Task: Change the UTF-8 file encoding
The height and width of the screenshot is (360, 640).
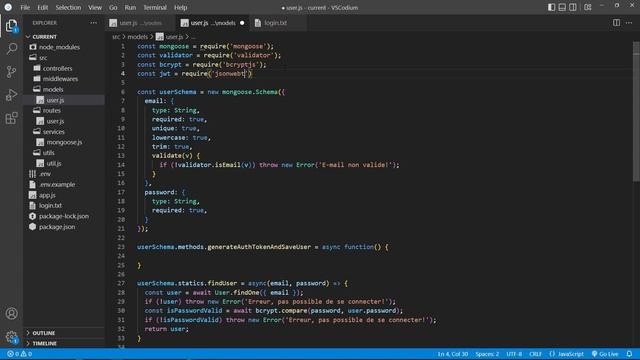Action: [x=514, y=354]
